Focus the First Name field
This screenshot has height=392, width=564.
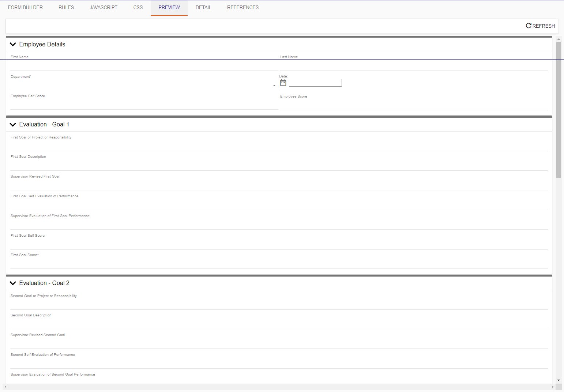click(144, 66)
